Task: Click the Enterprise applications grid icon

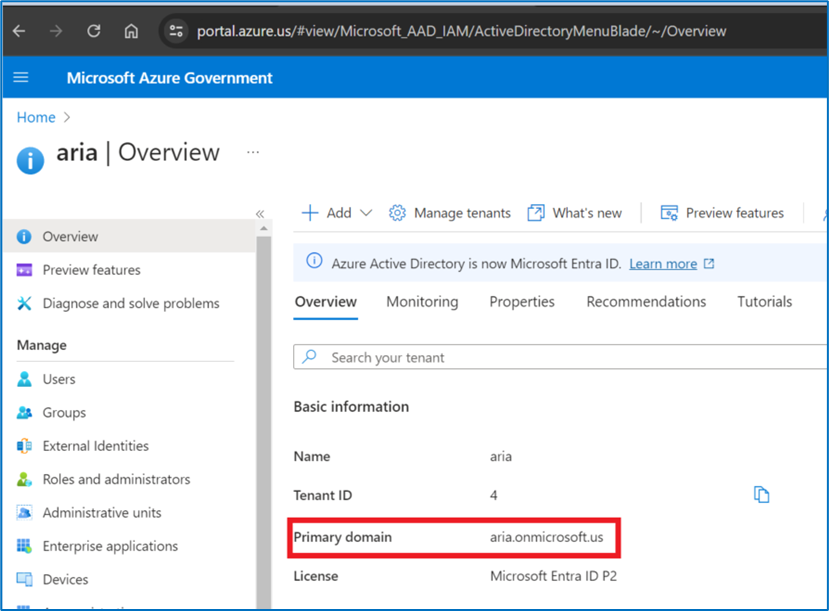Action: tap(24, 545)
